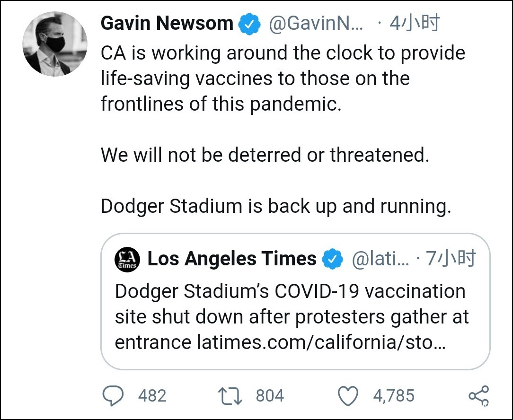Like the tweet with the heart icon
Screen dimensions: 513x420
click(348, 395)
